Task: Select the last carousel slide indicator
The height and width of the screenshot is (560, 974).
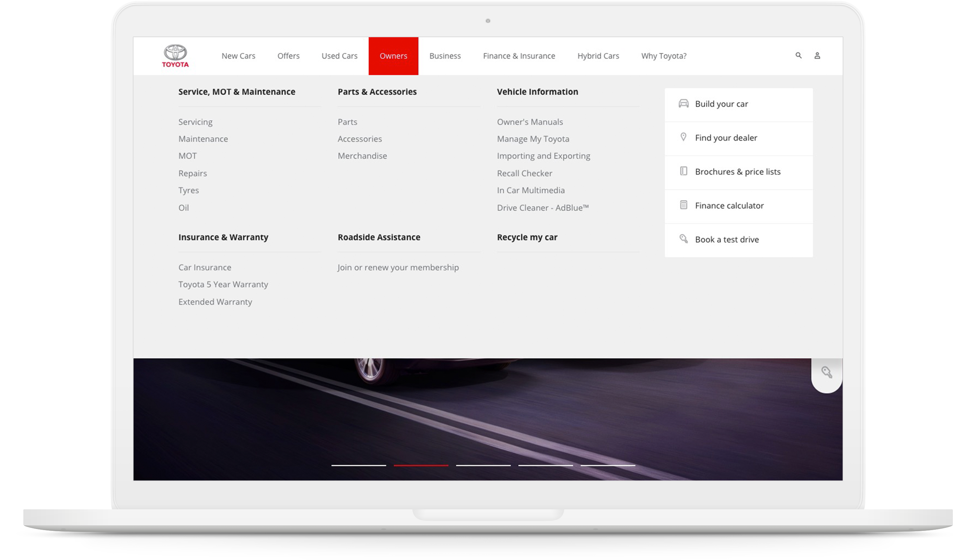Action: 608,465
